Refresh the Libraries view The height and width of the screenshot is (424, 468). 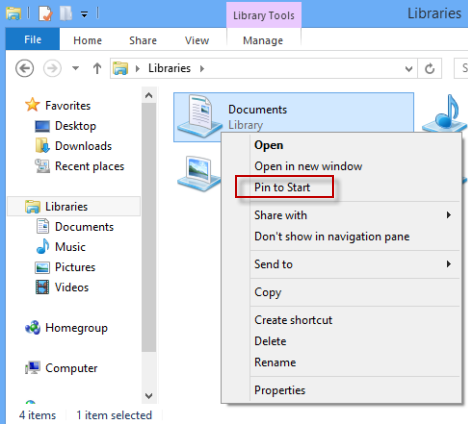430,69
